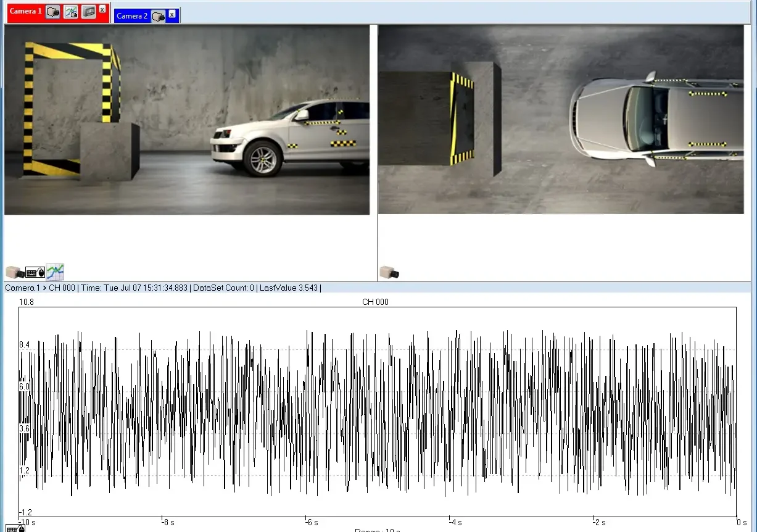Select the side-view crash test video
The image size is (757, 532).
coord(186,120)
